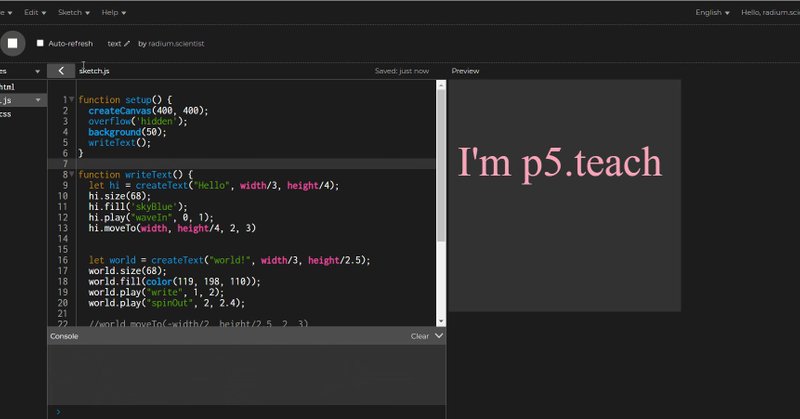Place cursor on 'let hi = createText' line
800x419 pixels.
point(213,185)
